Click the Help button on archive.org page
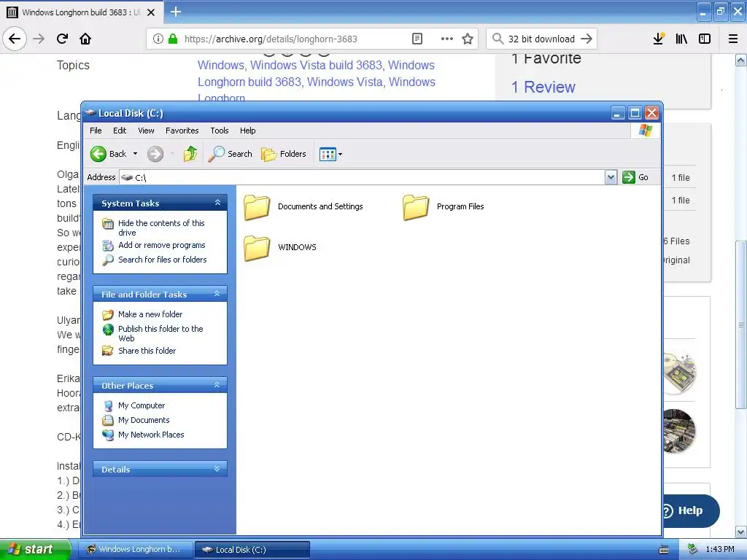 (x=690, y=510)
